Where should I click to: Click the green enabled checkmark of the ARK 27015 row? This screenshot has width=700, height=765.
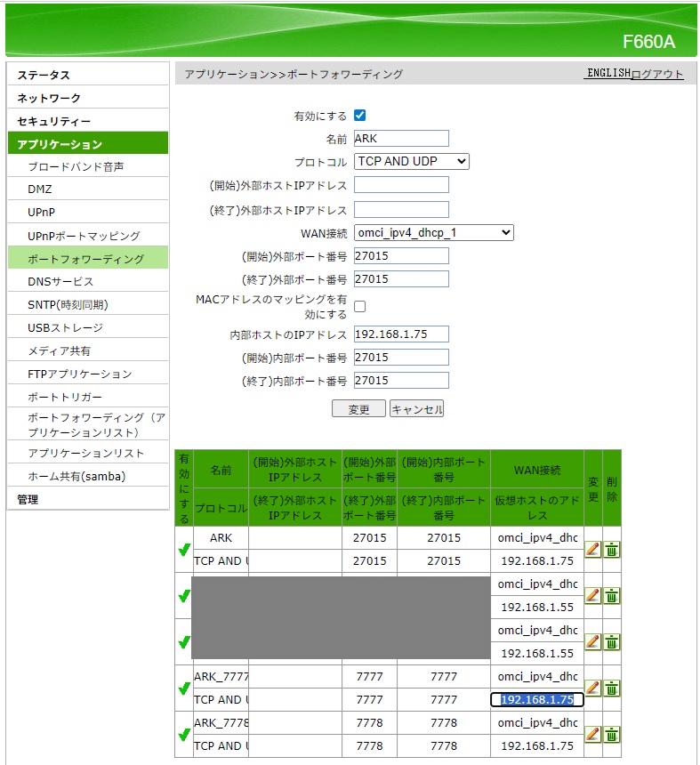(184, 550)
